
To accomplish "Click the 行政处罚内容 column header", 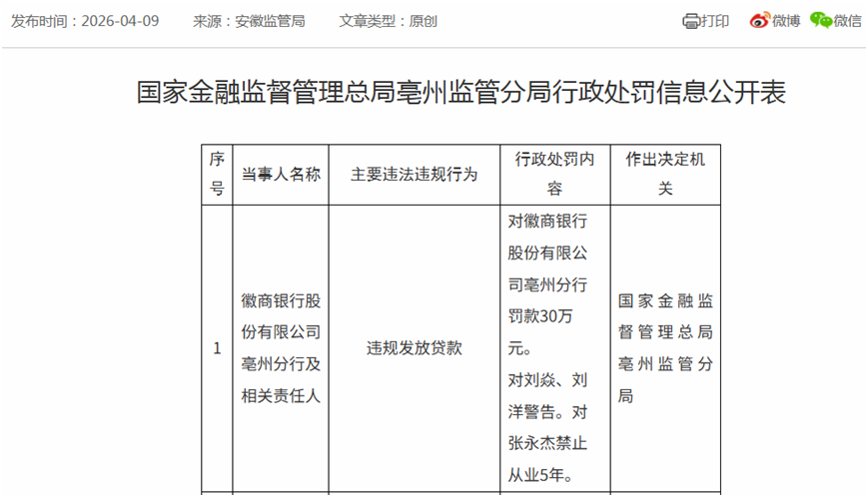I will 554,175.
